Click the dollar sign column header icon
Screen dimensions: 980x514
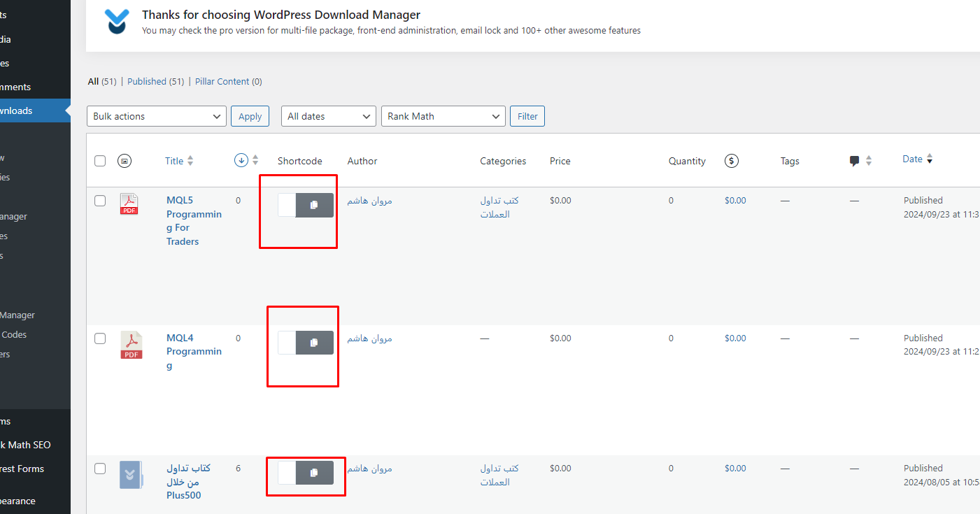click(731, 161)
